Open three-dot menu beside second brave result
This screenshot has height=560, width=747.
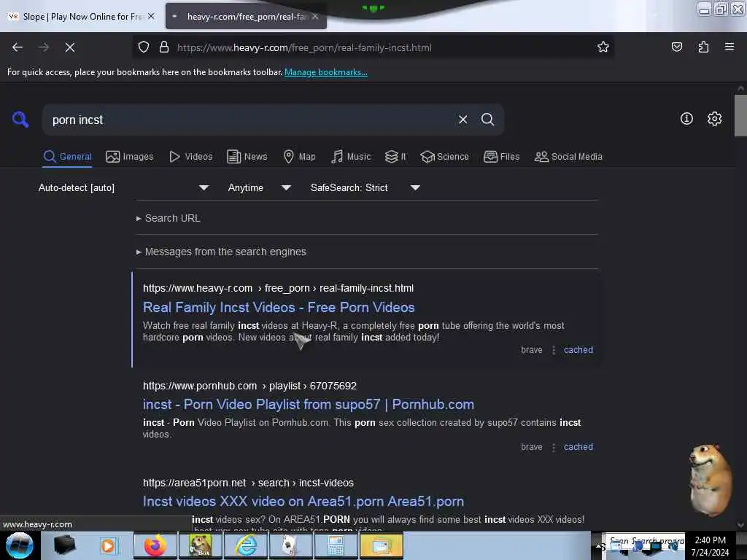click(x=554, y=447)
